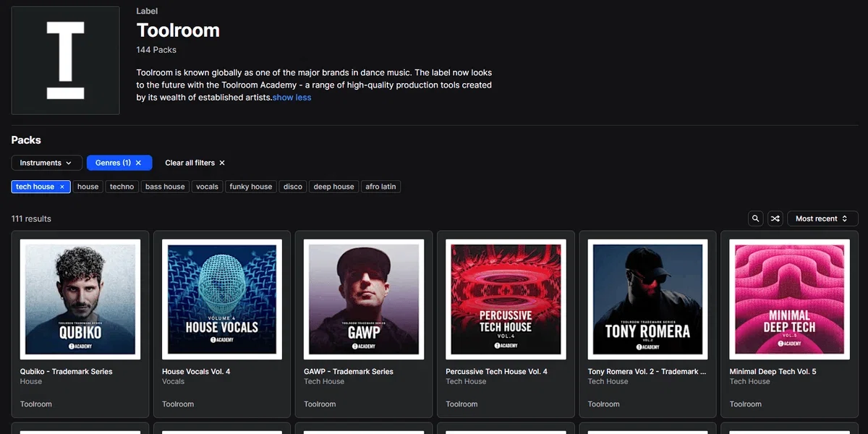868x434 pixels.
Task: Open the GAWP pack cover art
Action: pos(364,299)
